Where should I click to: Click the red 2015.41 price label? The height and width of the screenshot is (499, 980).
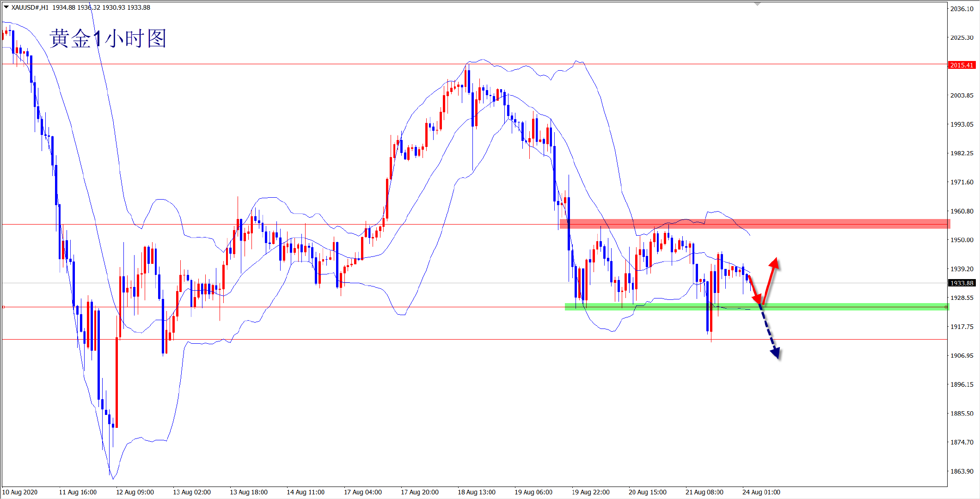(962, 65)
